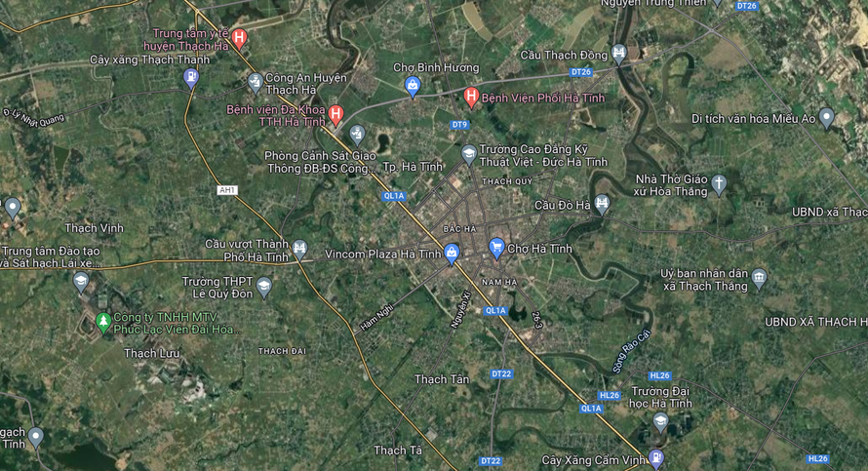Image resolution: width=868 pixels, height=471 pixels.
Task: Click the Uỷ ban nhân dân xã Thạch Thắng marker
Action: [x=759, y=278]
